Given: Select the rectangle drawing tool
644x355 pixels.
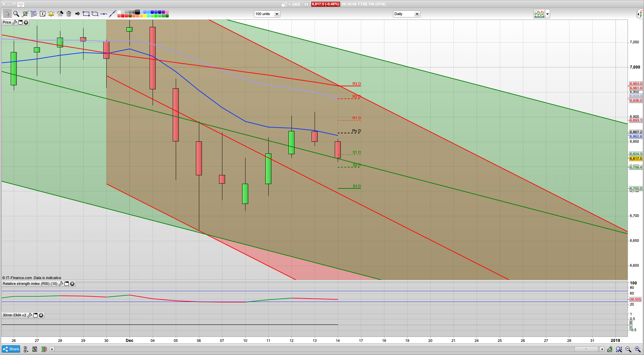Looking at the screenshot, I should [x=86, y=14].
